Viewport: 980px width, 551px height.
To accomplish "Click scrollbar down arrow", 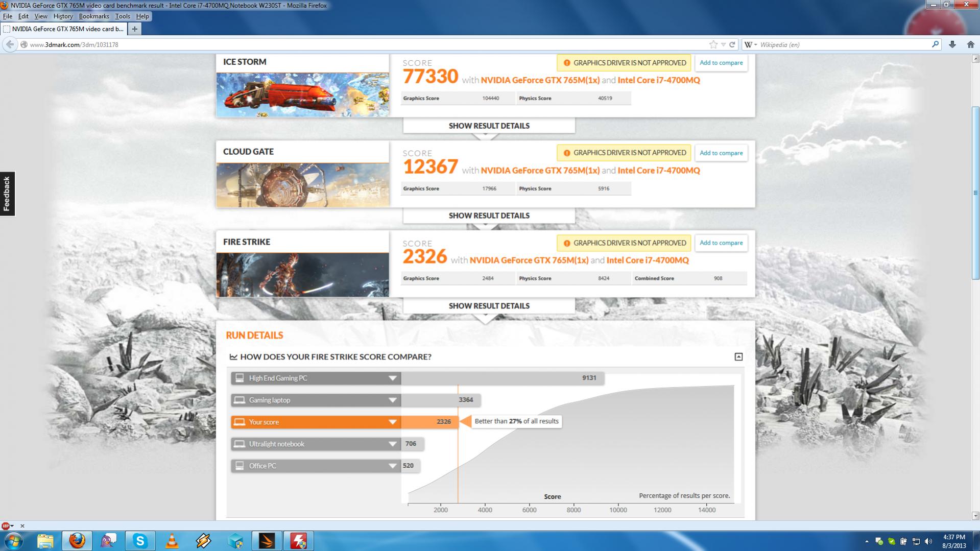I will [975, 516].
